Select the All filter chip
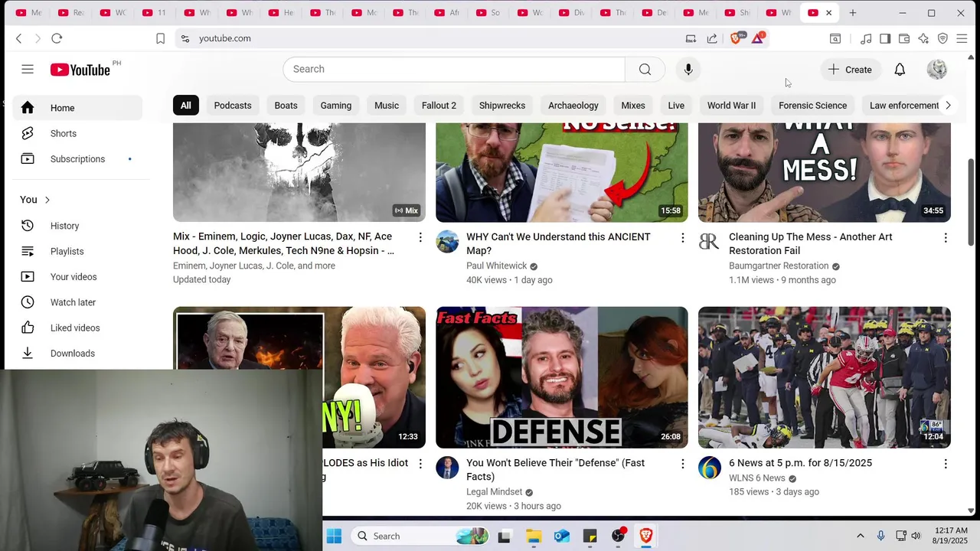Viewport: 980px width, 551px height. click(186, 106)
